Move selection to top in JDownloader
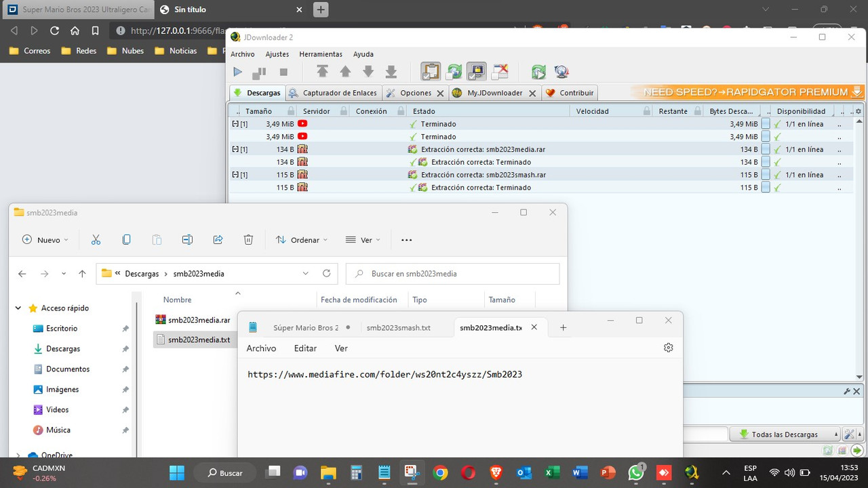This screenshot has height=488, width=868. (x=322, y=72)
